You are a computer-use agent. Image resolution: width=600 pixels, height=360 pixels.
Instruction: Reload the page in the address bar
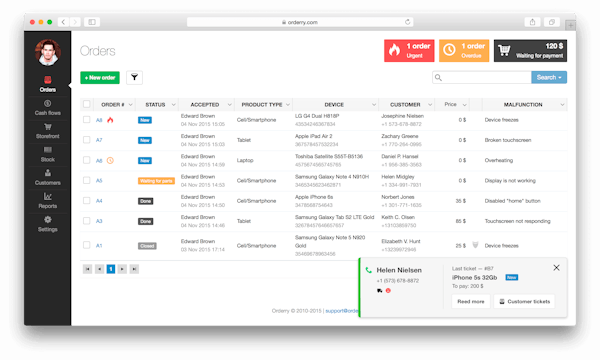coord(408,22)
